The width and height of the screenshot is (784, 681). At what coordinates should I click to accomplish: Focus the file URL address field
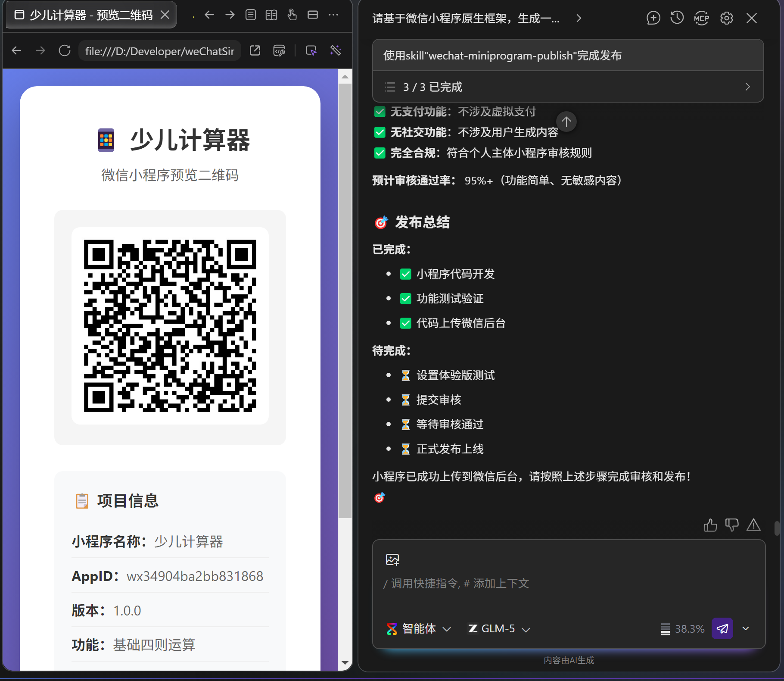[160, 51]
